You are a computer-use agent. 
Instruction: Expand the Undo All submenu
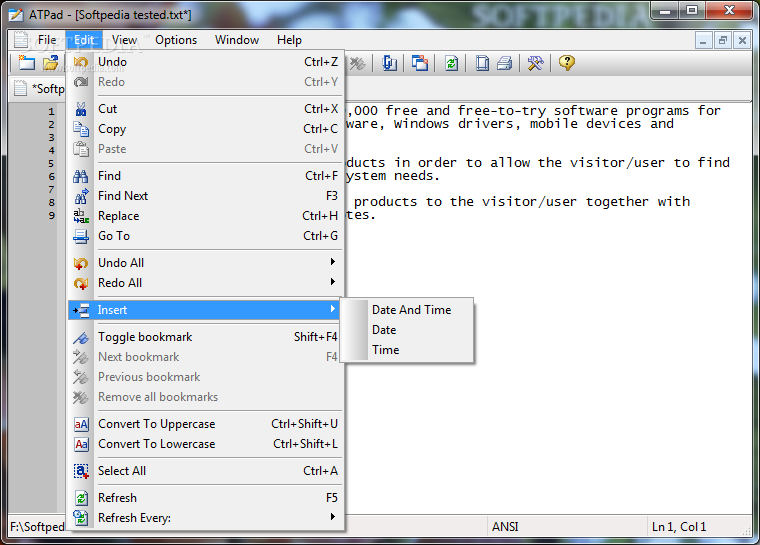point(206,263)
